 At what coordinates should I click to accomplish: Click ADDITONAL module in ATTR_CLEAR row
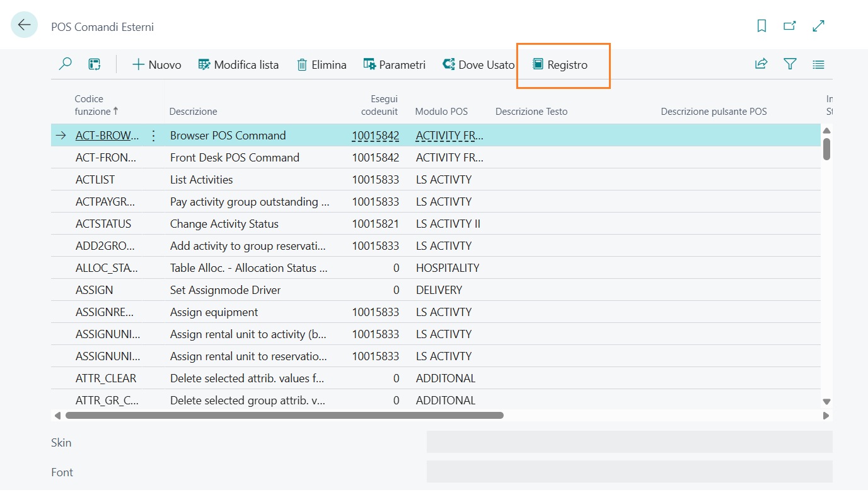tap(446, 378)
